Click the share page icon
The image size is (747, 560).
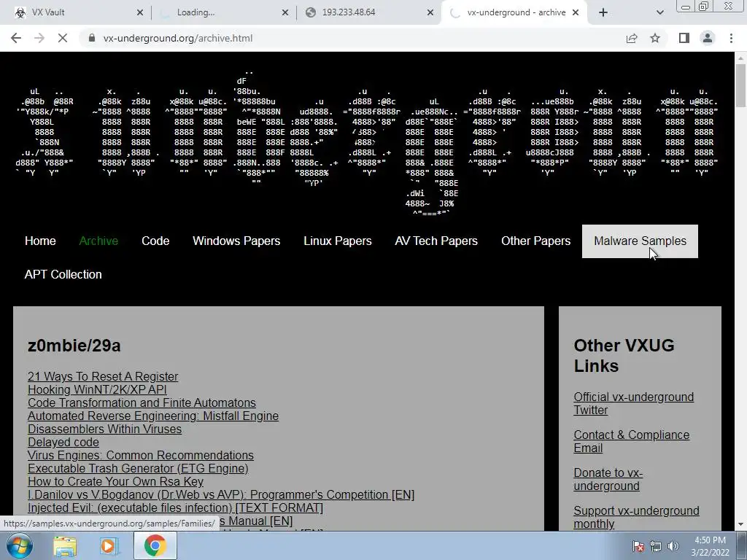pos(632,38)
